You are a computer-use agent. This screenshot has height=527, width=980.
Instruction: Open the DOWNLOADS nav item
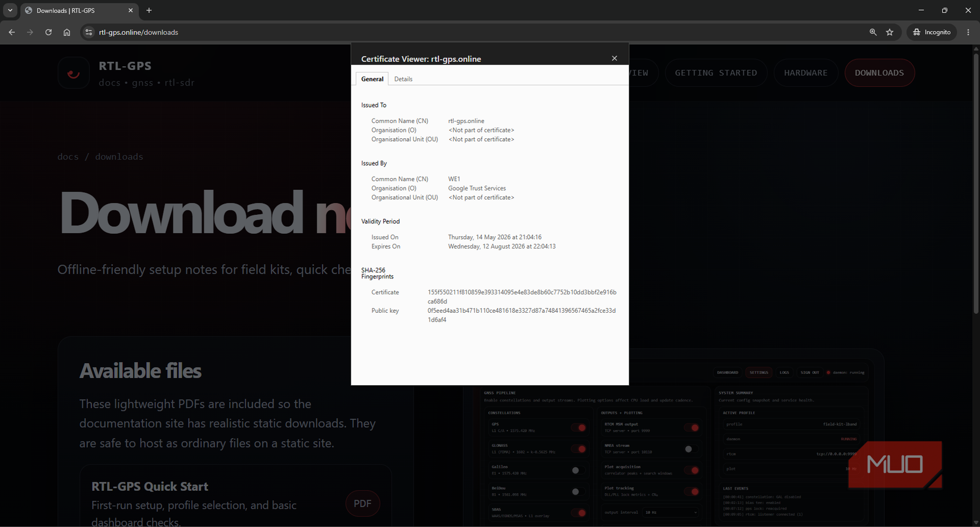pos(879,73)
